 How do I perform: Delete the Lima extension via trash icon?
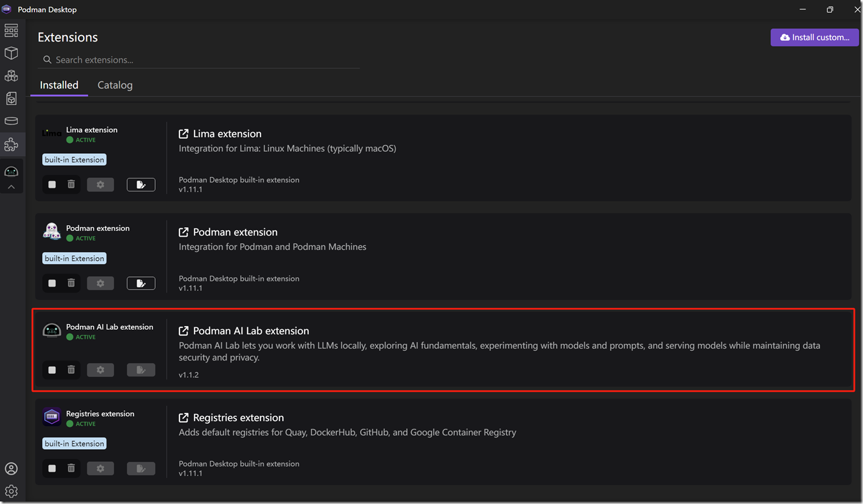[x=71, y=184]
